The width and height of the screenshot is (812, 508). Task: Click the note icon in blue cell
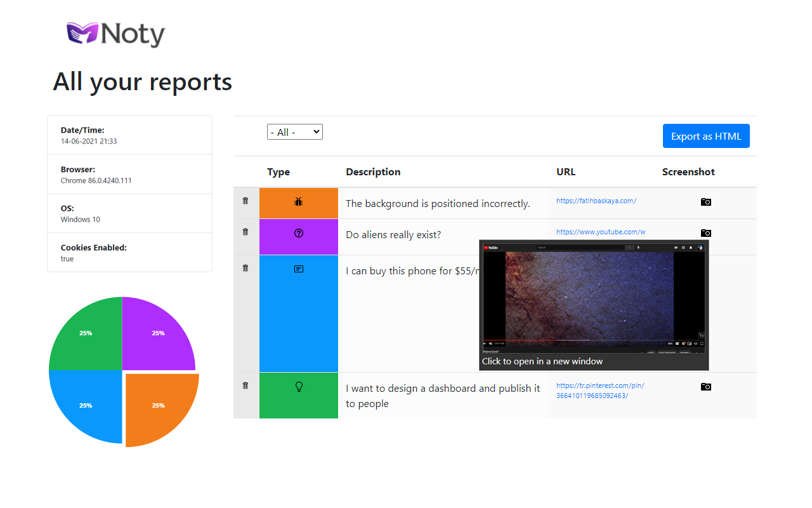[299, 269]
